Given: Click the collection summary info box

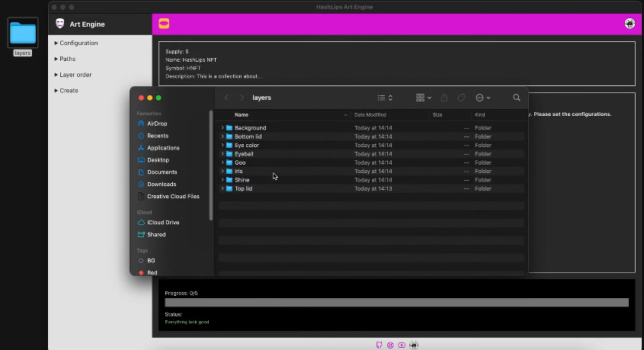Looking at the screenshot, I should [x=397, y=64].
